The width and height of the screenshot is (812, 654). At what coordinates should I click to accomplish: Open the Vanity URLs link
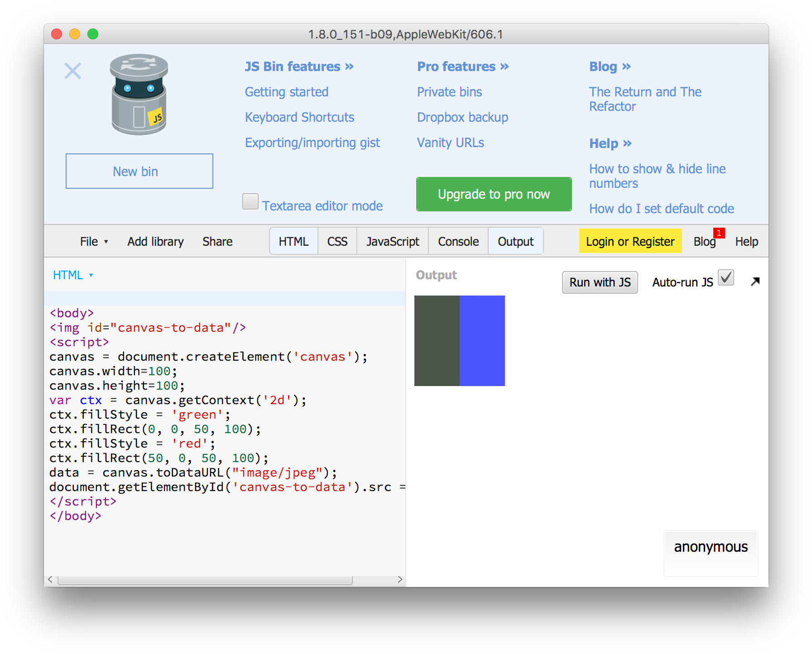(x=451, y=143)
